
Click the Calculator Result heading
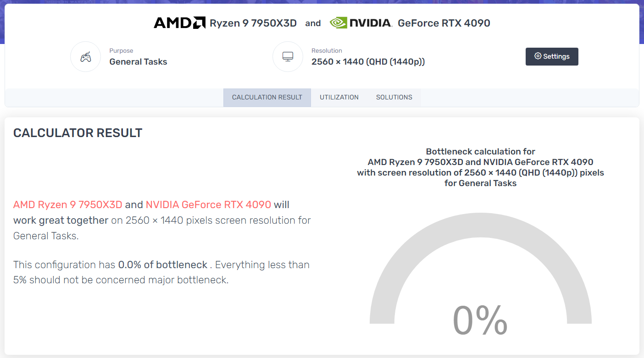coord(78,133)
